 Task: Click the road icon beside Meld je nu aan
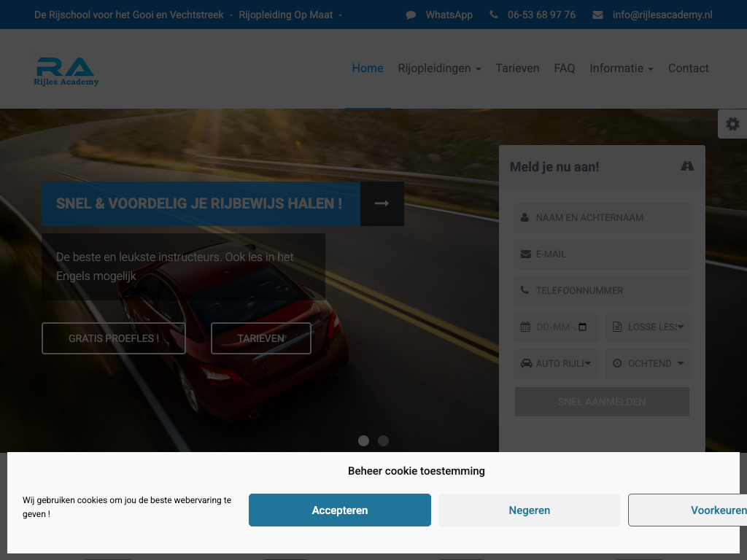(687, 166)
